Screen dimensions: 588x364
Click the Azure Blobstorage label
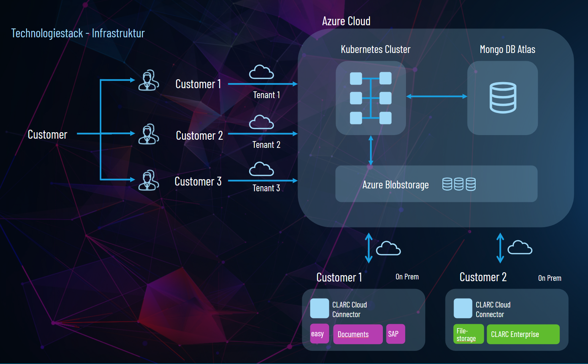click(x=395, y=185)
